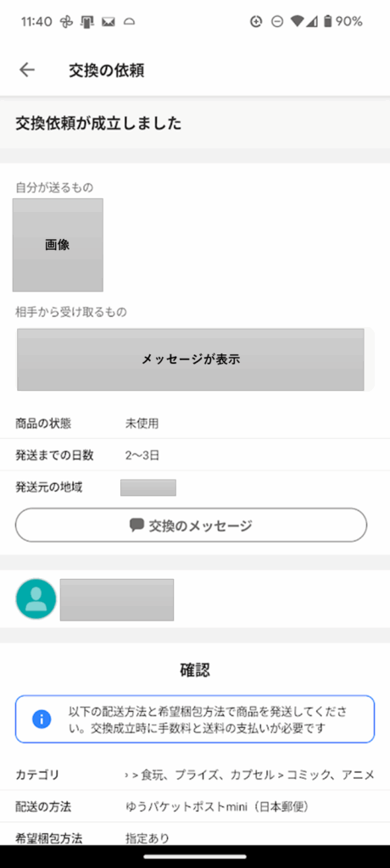Tap the カテゴリ breadcrumb text
Screen dimensions: 390x868
pos(250,775)
